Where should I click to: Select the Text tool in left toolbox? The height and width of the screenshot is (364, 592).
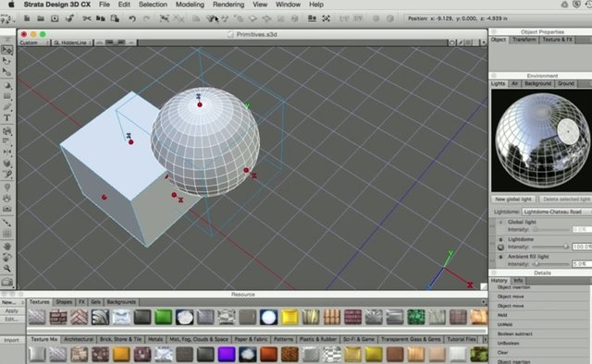[x=6, y=117]
